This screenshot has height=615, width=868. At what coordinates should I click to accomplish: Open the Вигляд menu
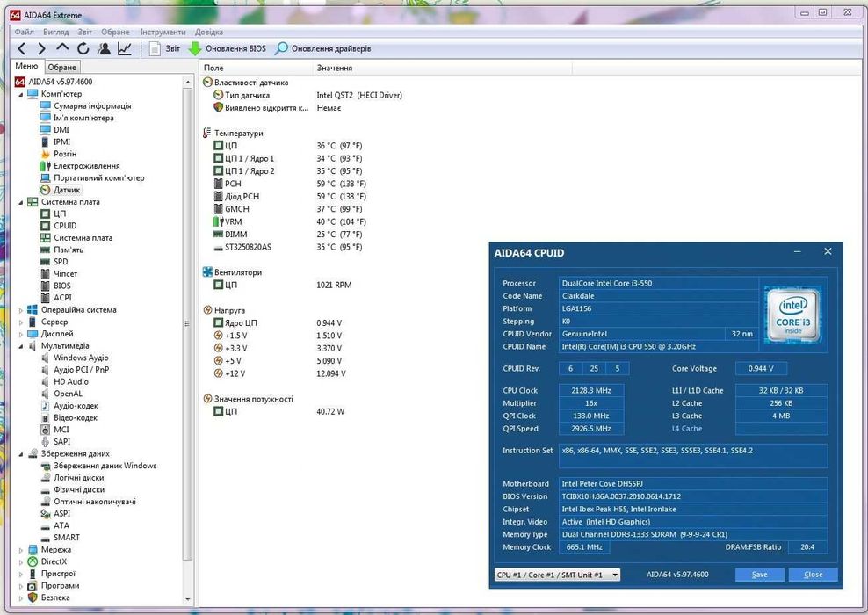(56, 33)
